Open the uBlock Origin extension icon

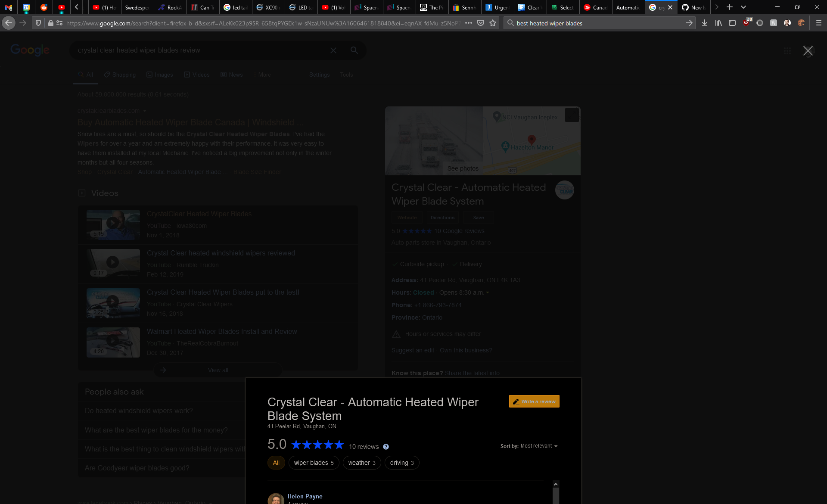pyautogui.click(x=746, y=23)
